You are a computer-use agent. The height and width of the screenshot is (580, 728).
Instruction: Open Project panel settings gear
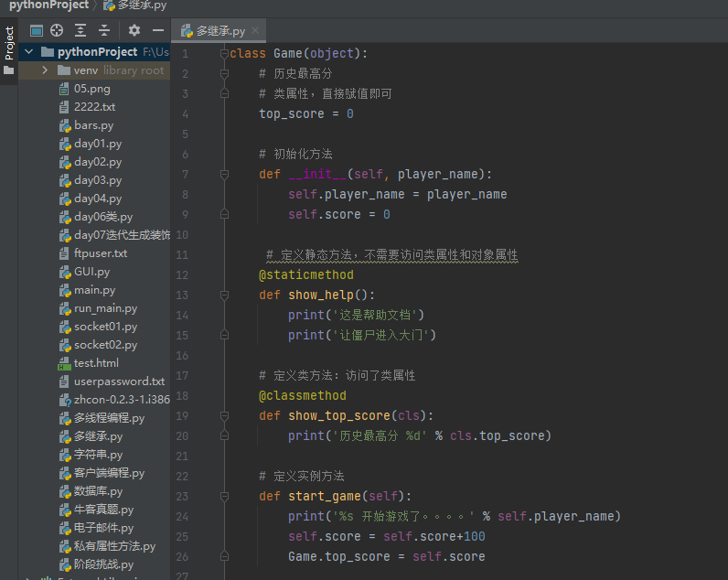click(x=134, y=30)
